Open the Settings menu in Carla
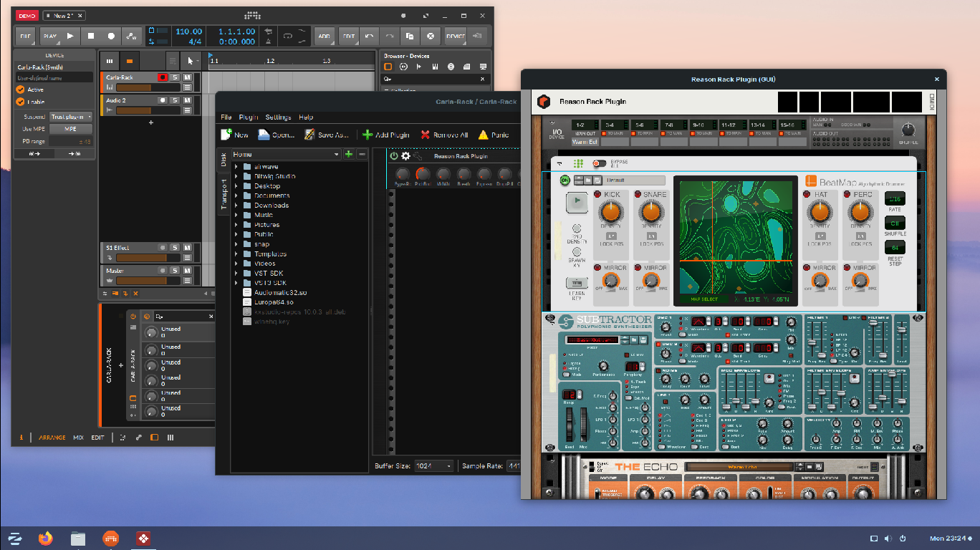 click(278, 117)
